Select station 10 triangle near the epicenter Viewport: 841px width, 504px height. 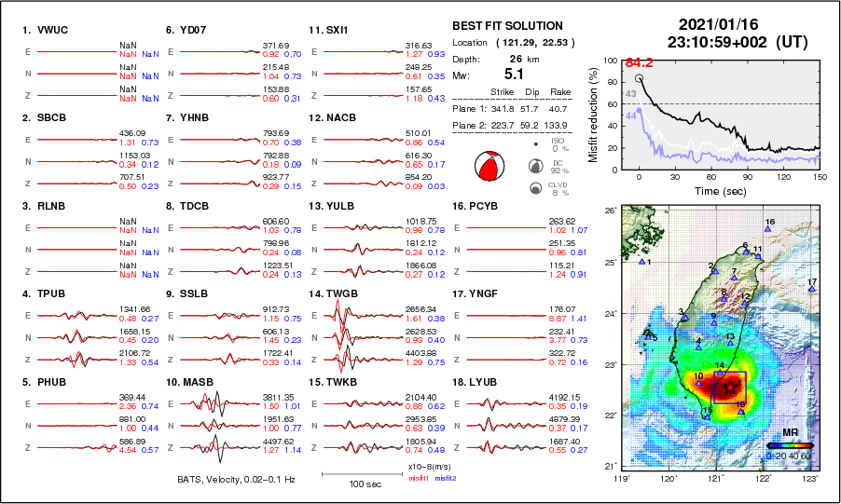pos(698,383)
